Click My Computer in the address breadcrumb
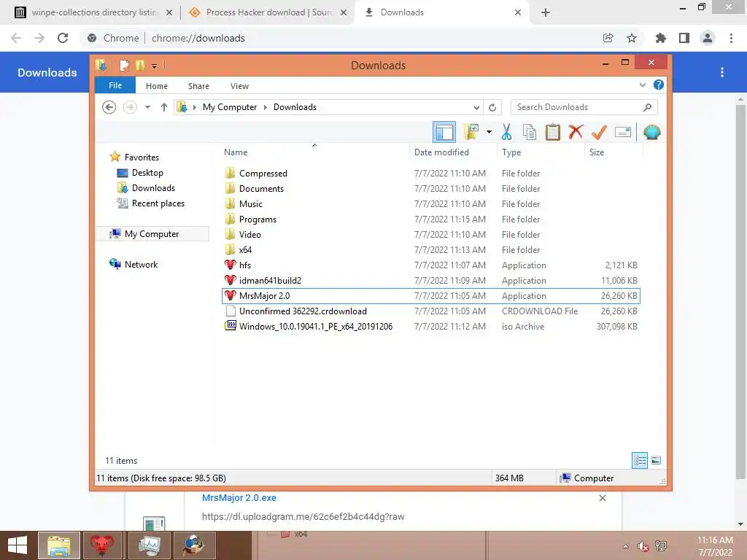Viewport: 747px width, 560px height. (230, 107)
